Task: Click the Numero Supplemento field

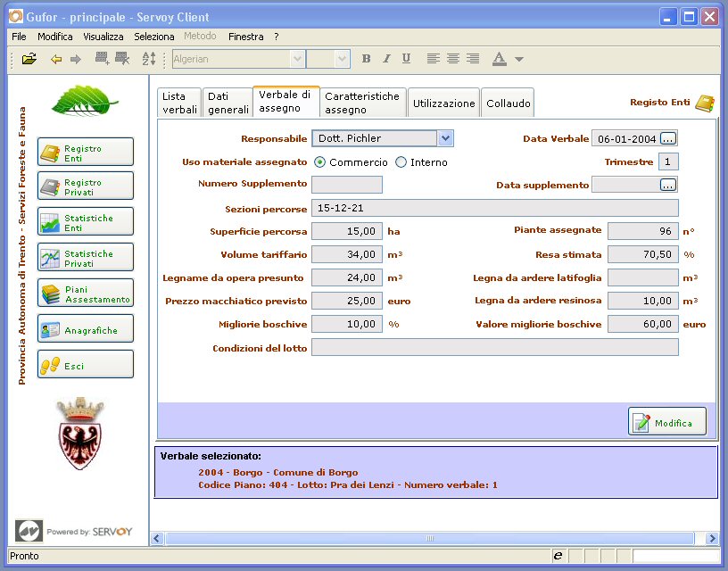Action: pyautogui.click(x=347, y=185)
